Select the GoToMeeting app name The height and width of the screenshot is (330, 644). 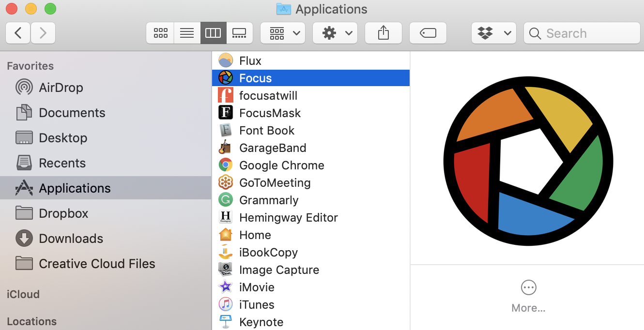(275, 182)
